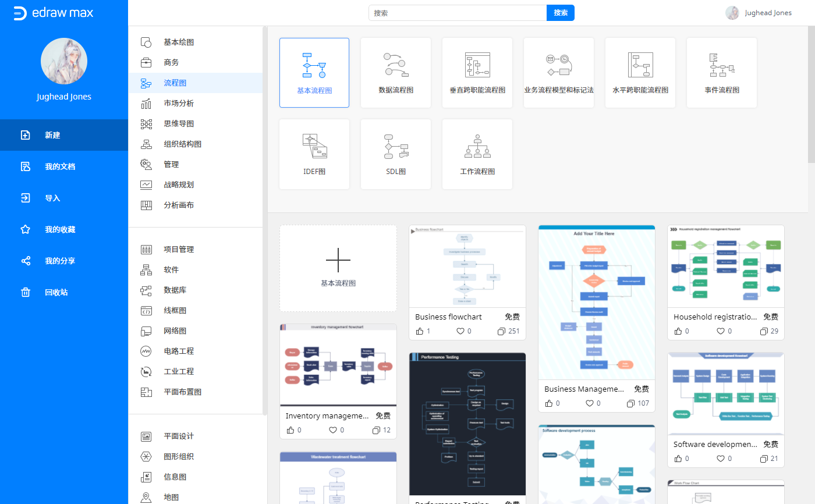
Task: Like the Software development flowchart template
Action: 678,459
